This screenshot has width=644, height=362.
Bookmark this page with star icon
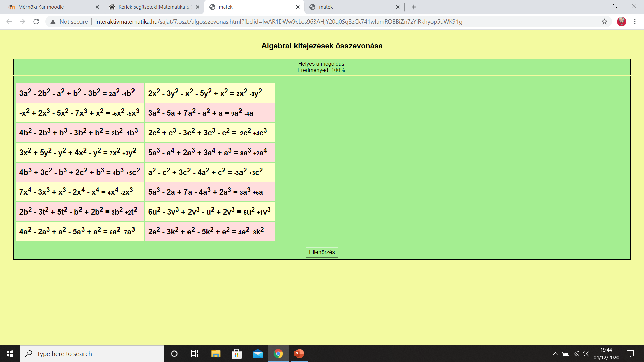pos(604,22)
